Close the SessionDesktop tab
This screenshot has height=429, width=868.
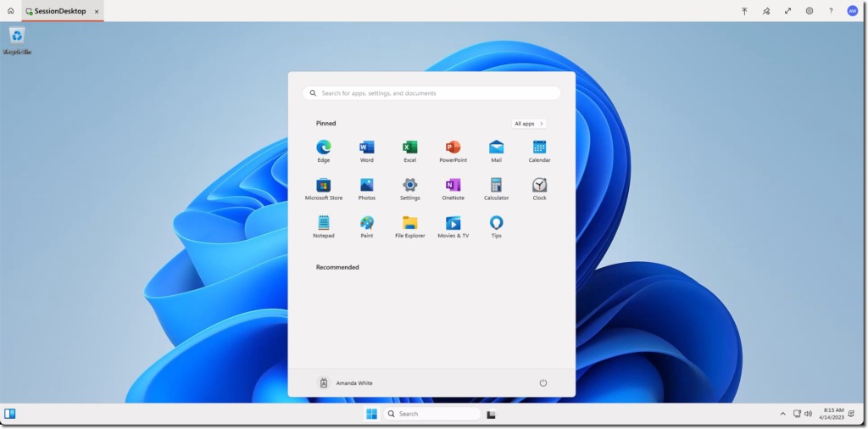click(97, 11)
